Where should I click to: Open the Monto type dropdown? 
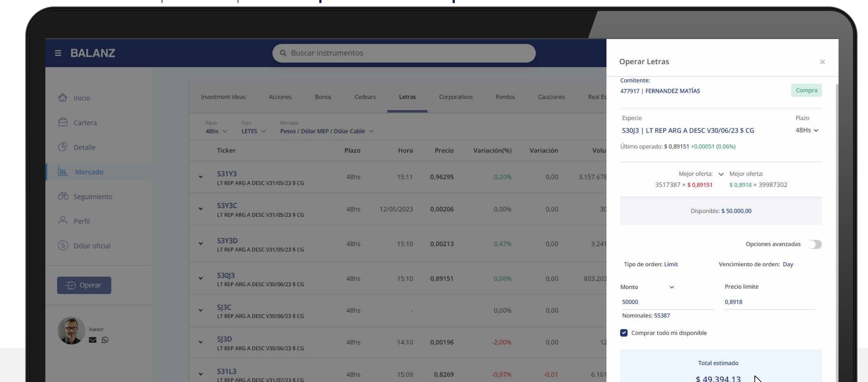(x=647, y=287)
